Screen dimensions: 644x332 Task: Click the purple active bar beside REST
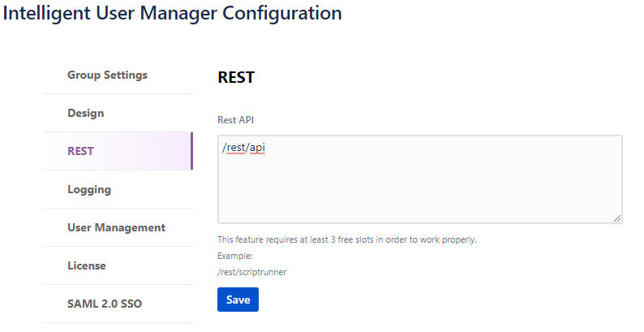tap(191, 151)
